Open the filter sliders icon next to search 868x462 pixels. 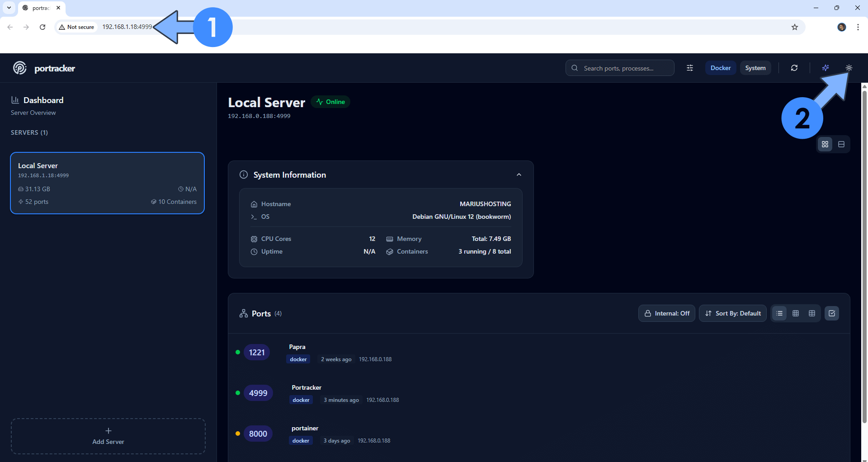pos(690,68)
